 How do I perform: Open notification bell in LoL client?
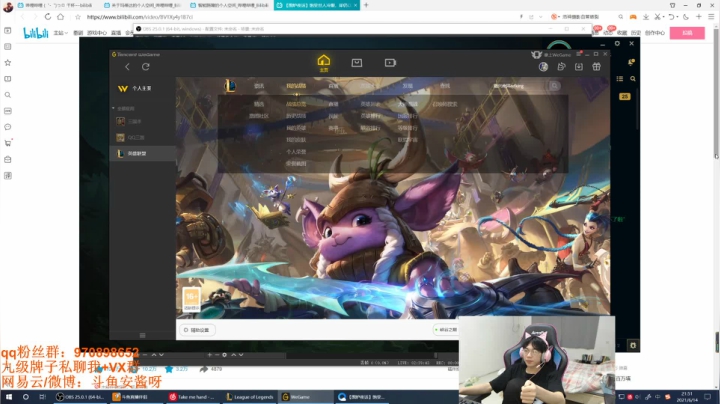click(631, 62)
